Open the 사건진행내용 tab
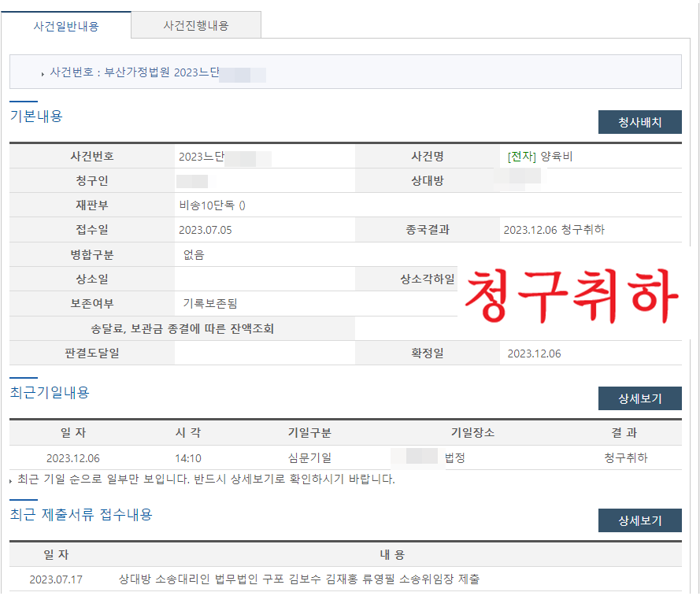700x596 pixels. coord(196,25)
